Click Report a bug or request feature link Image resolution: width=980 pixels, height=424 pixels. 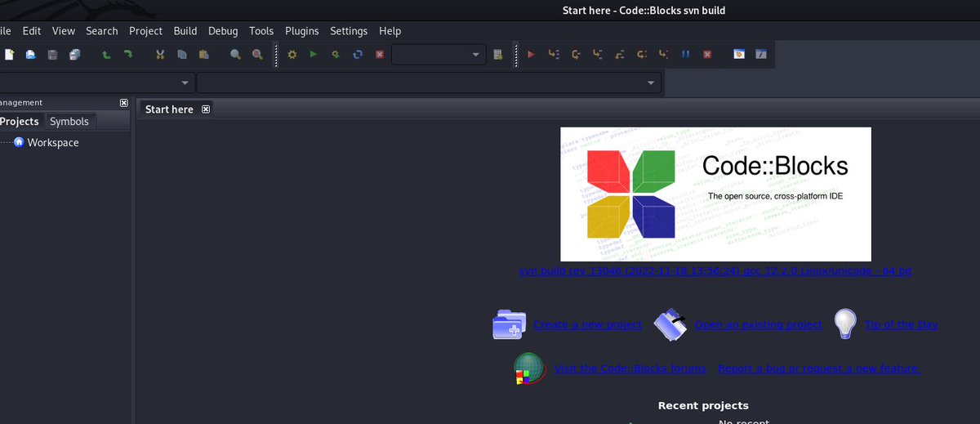point(819,368)
